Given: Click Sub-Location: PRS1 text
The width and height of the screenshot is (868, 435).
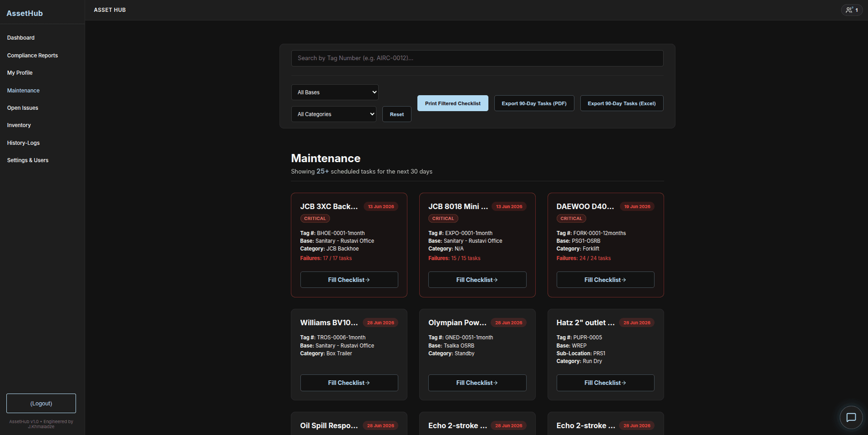Looking at the screenshot, I should (x=581, y=353).
